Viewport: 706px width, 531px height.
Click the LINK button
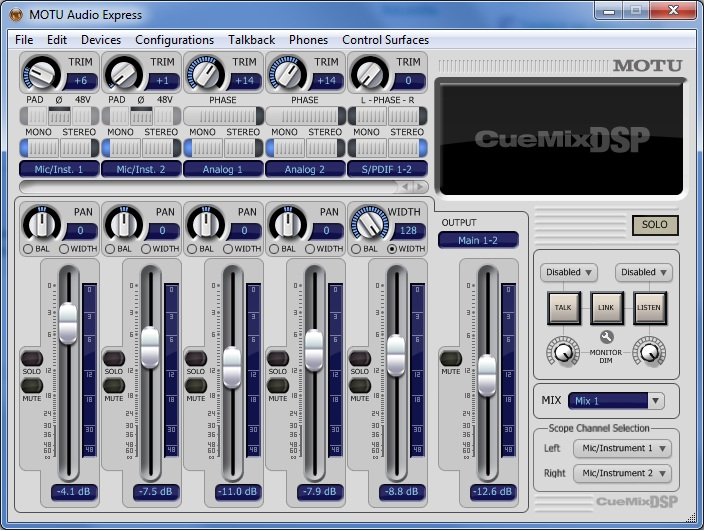pos(606,308)
